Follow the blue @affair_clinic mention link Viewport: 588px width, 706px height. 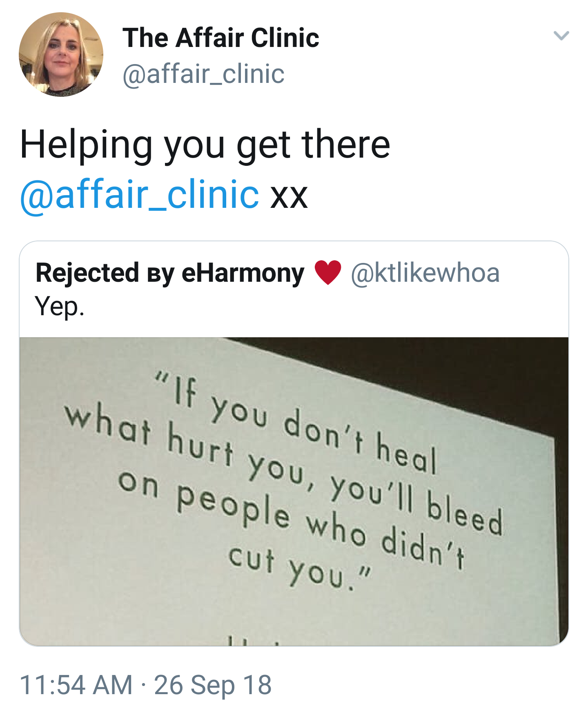click(139, 194)
